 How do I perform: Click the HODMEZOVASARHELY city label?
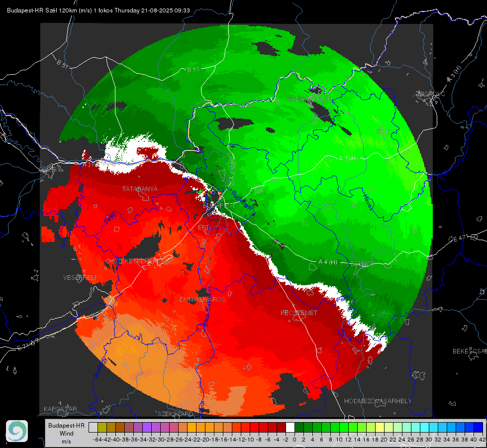[x=378, y=401]
